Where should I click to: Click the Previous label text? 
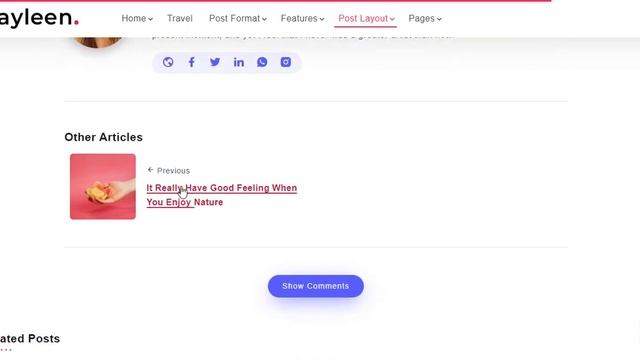pos(173,171)
